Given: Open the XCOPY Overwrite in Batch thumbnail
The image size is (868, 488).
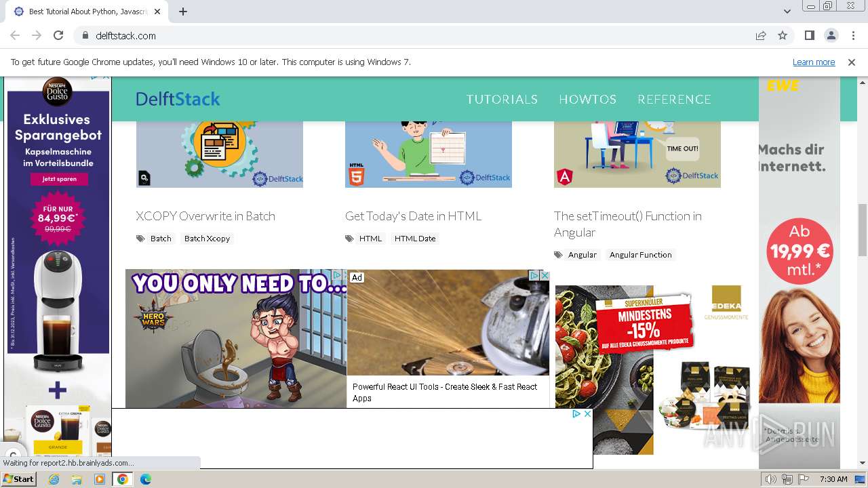Looking at the screenshot, I should (x=220, y=155).
